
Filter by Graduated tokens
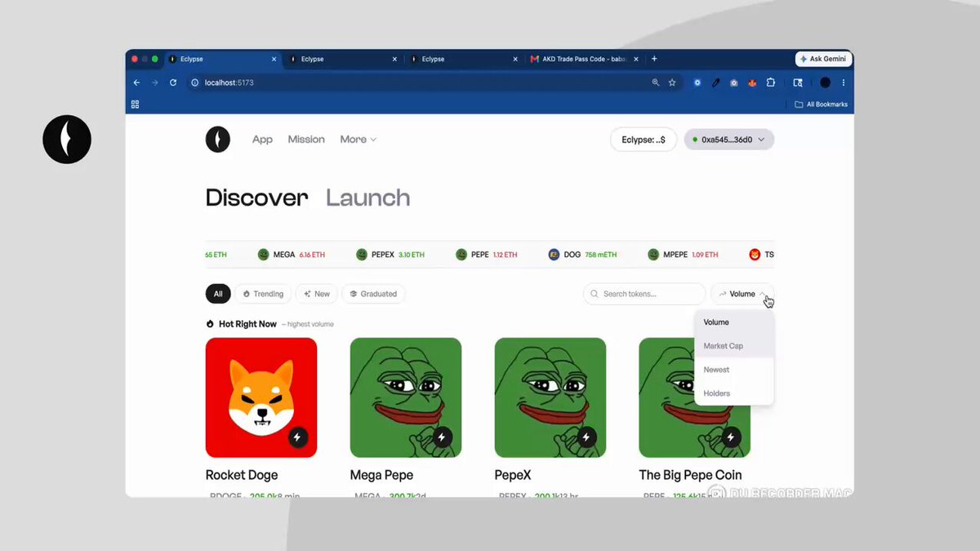point(373,294)
